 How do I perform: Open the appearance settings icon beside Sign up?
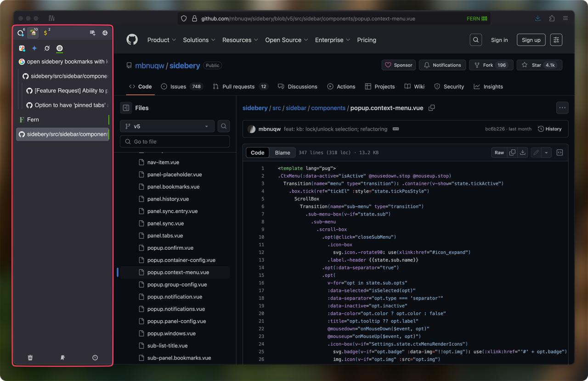(556, 40)
